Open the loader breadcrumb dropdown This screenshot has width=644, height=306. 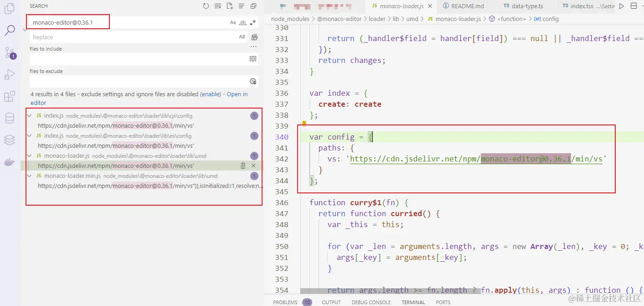376,19
